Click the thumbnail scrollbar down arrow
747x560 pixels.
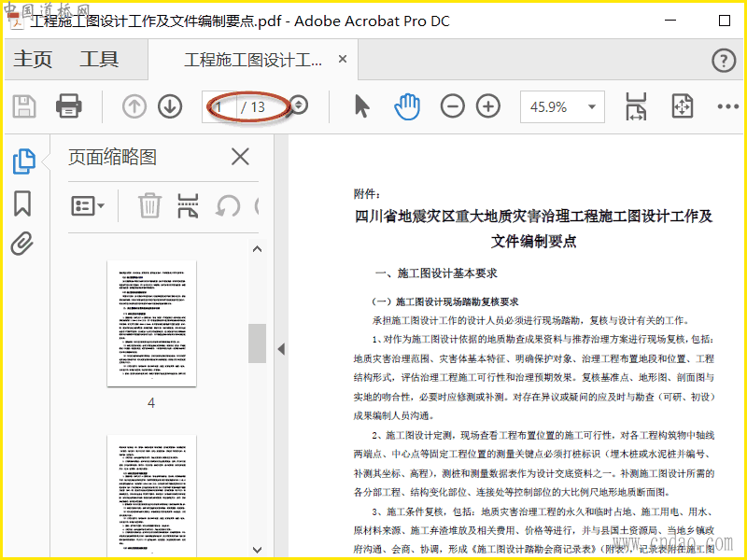pos(258,550)
